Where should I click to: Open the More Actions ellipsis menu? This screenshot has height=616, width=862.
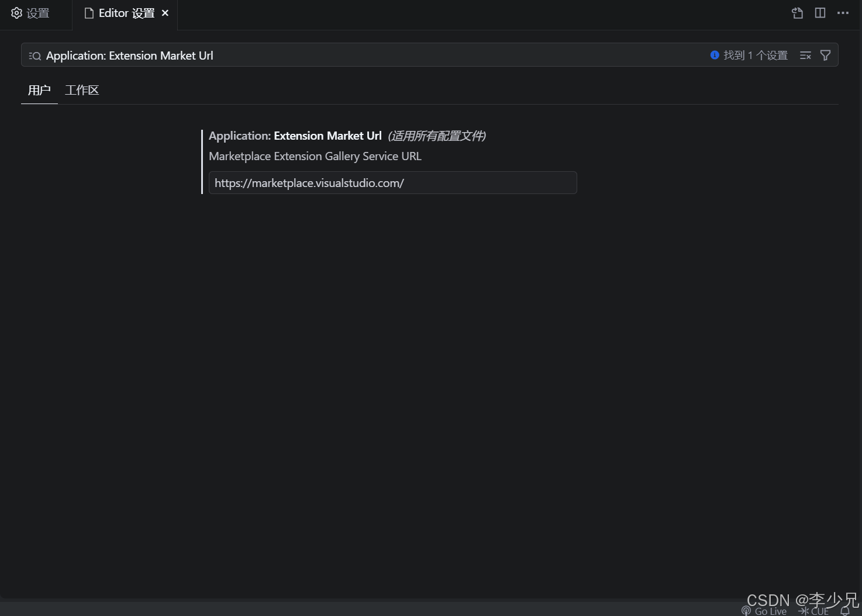(843, 13)
